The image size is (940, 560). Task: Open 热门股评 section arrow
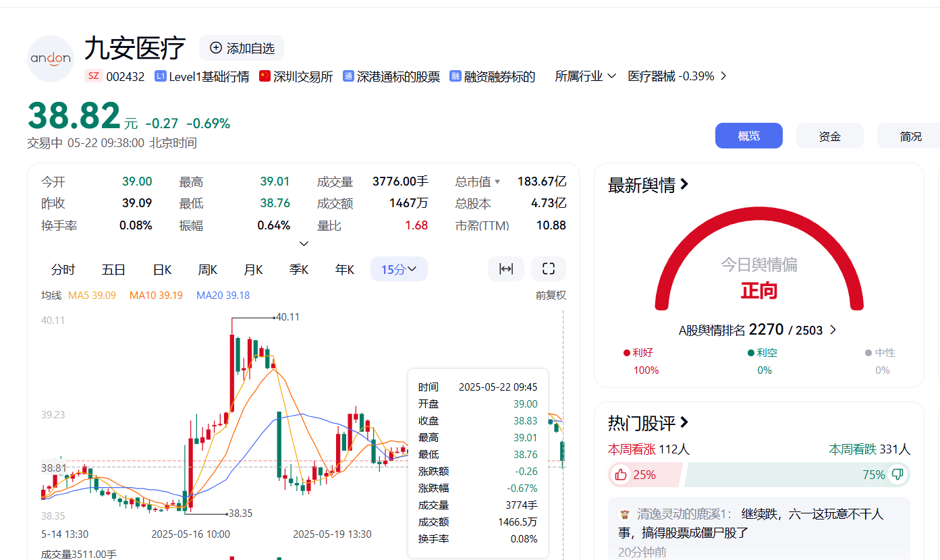[x=684, y=423]
